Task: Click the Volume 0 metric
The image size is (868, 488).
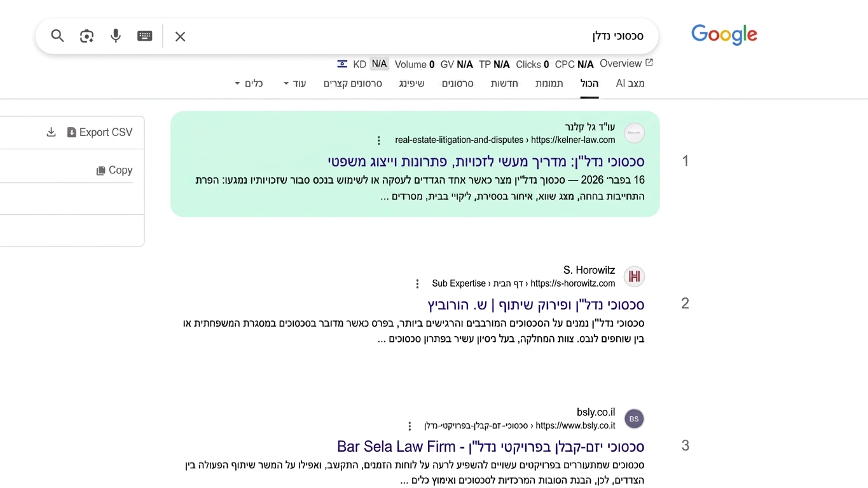Action: tap(415, 64)
